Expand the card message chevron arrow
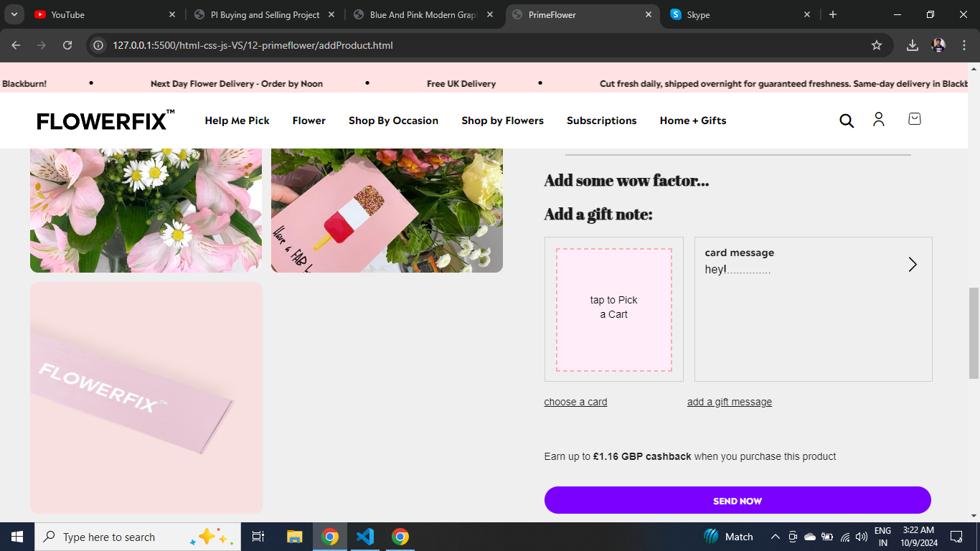 pyautogui.click(x=913, y=265)
